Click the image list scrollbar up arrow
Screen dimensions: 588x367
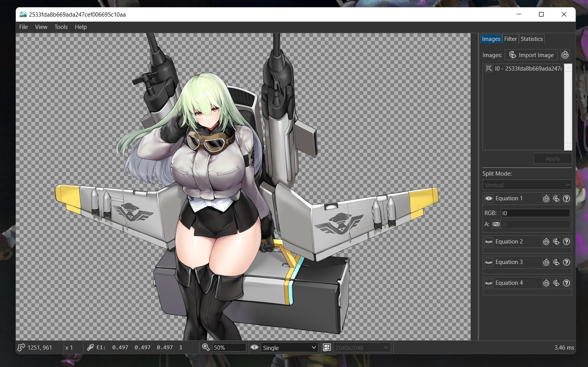tap(568, 68)
